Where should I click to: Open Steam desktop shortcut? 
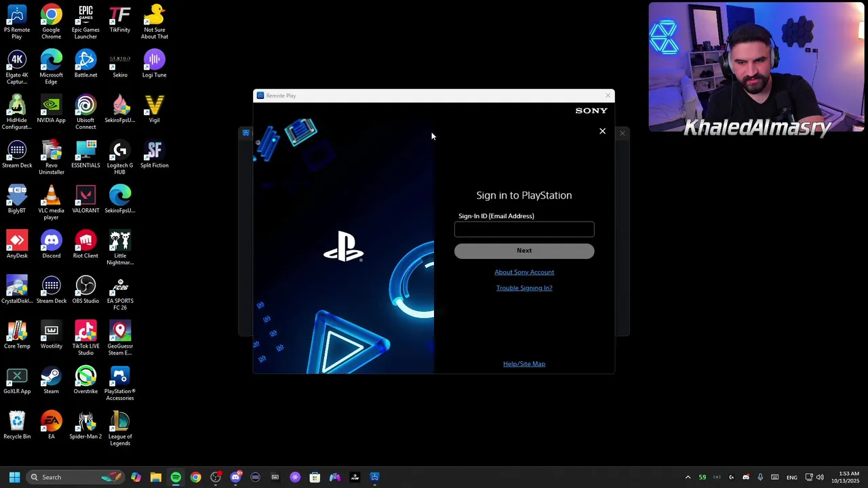click(x=51, y=380)
